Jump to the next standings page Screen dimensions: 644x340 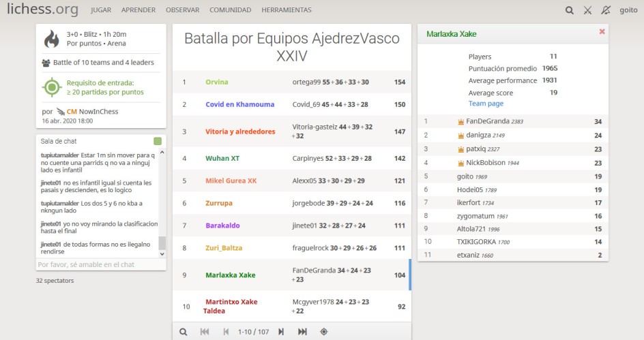coord(280,332)
